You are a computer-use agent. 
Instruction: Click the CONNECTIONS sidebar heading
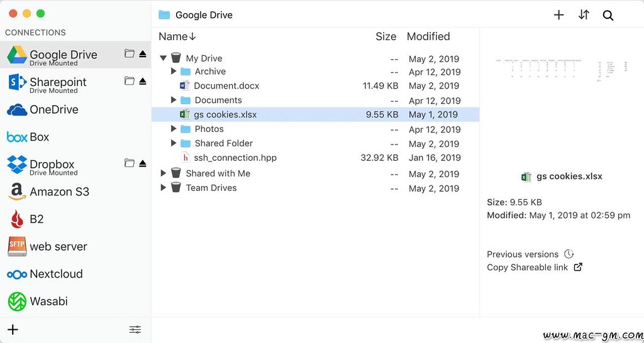tap(35, 33)
